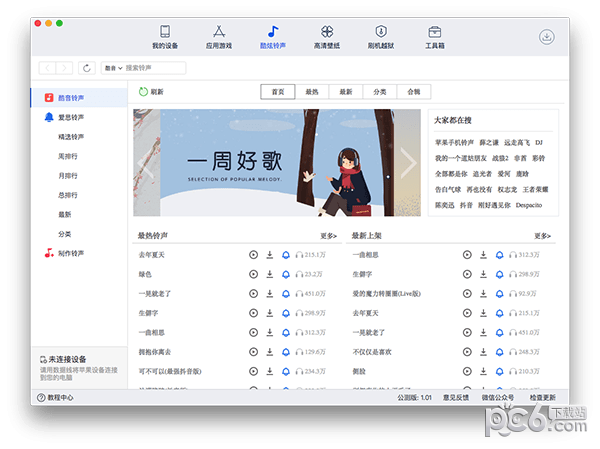600x449 pixels.
Task: Set 绿色 as ringtone via bell icon
Action: [286, 274]
